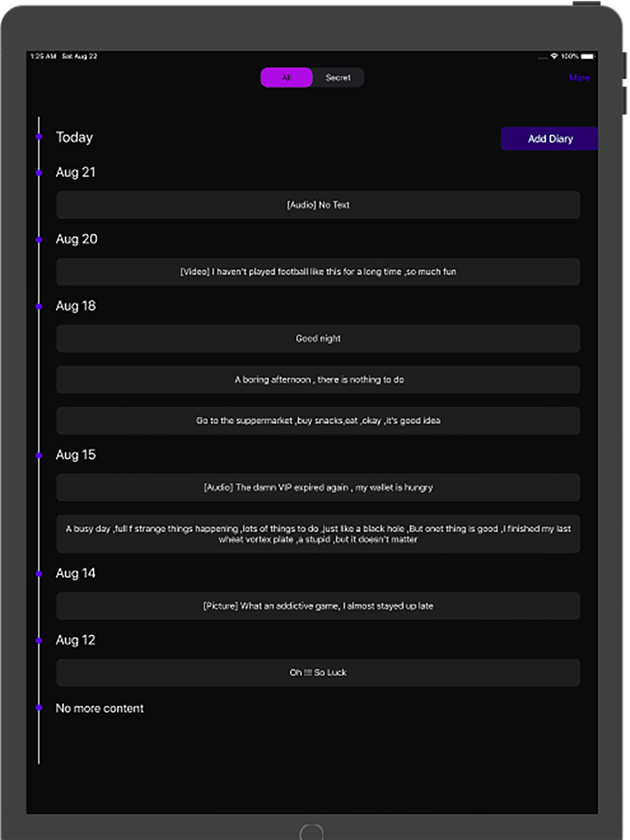The image size is (630, 840).
Task: Tap the Wi-Fi status icon
Action: [554, 56]
